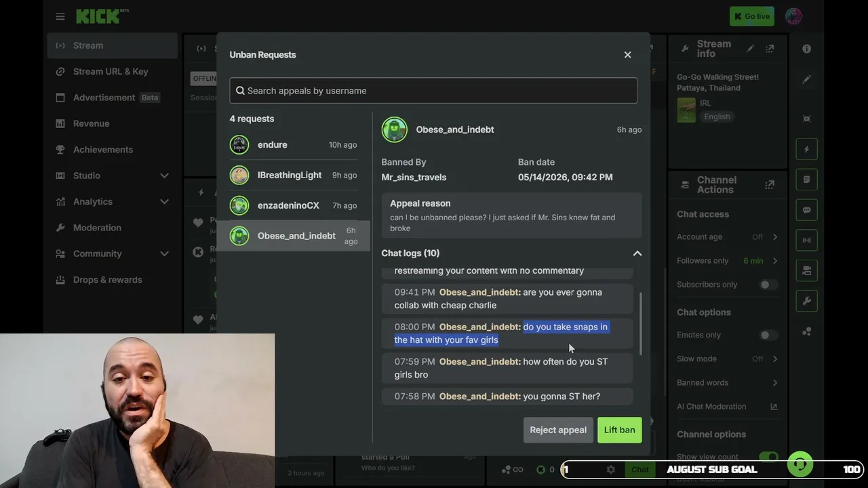Image resolution: width=868 pixels, height=488 pixels.
Task: Open Slow mode setting
Action: pyautogui.click(x=727, y=359)
